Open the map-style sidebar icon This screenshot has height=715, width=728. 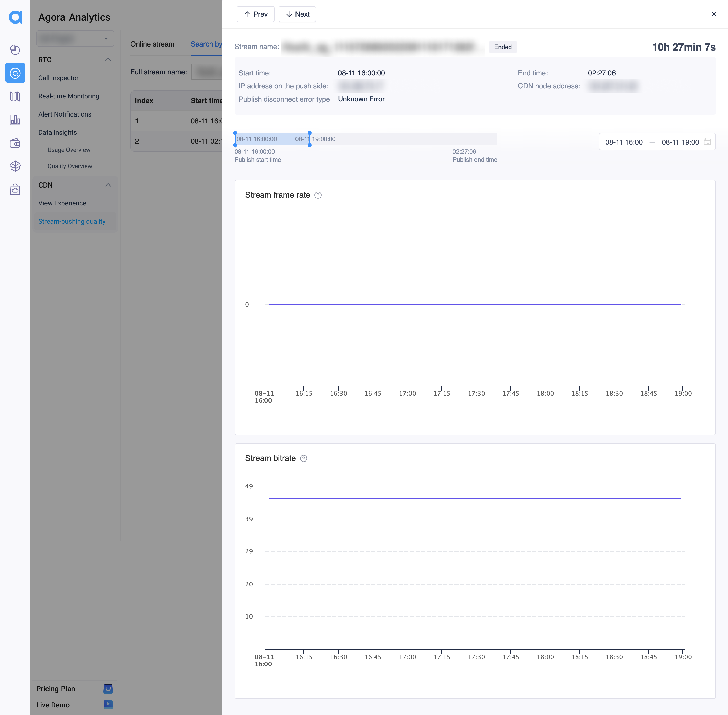15,97
